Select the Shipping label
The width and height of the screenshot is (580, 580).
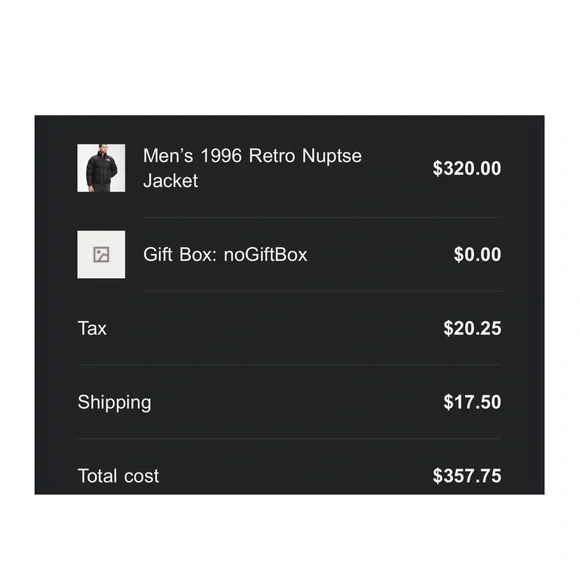pos(114,402)
